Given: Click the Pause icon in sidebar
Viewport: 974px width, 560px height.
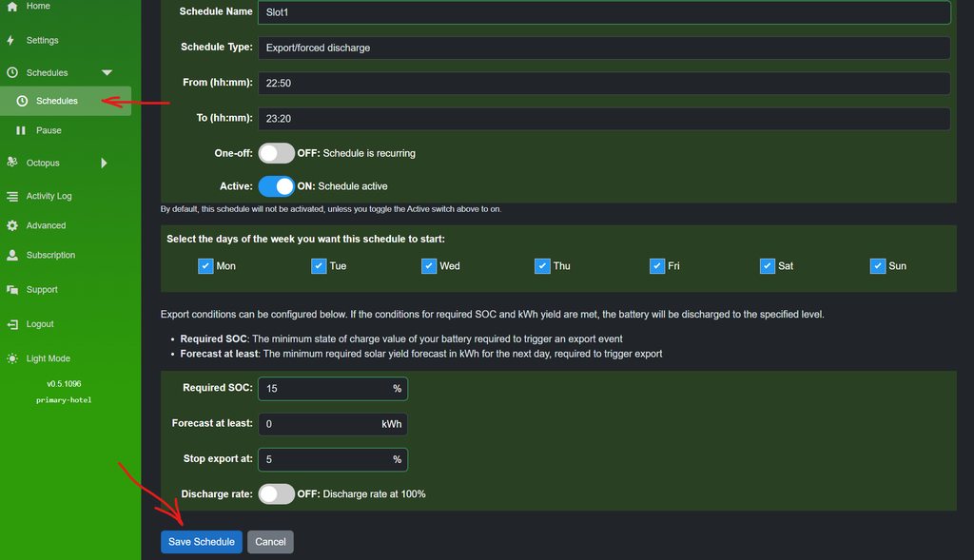Looking at the screenshot, I should tap(21, 130).
